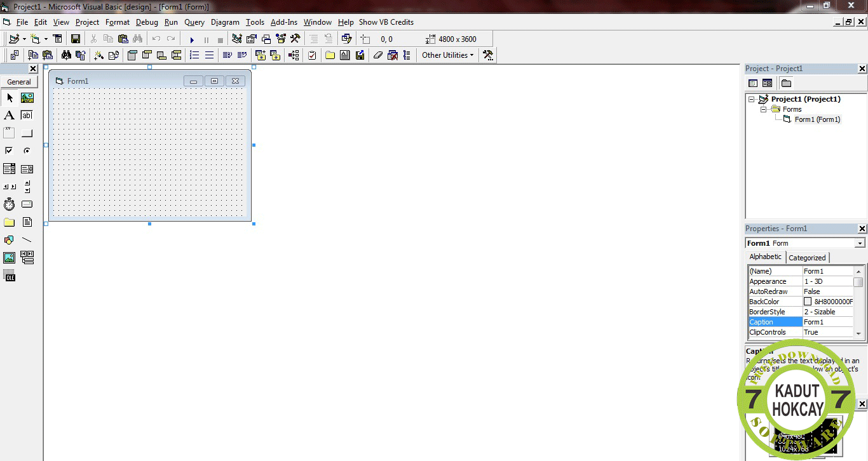Pick the Label control (letter A)
The width and height of the screenshot is (868, 461).
click(10, 116)
